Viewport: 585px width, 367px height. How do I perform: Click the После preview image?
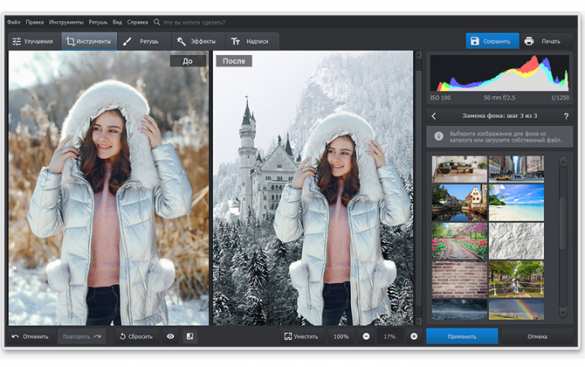coord(313,188)
